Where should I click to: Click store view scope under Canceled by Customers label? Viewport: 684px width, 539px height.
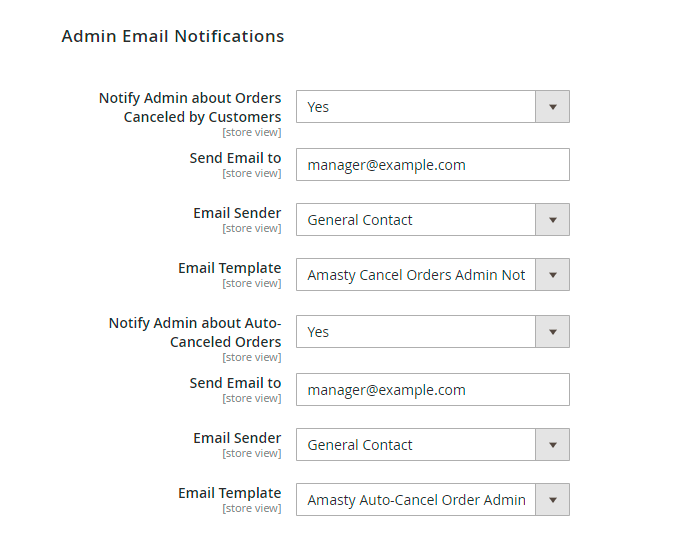251,132
